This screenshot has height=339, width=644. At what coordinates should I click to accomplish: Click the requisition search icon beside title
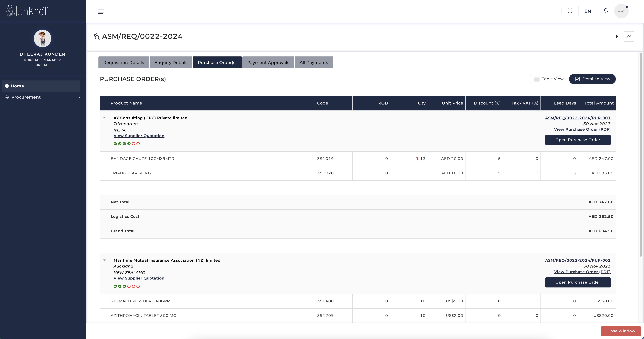(96, 36)
